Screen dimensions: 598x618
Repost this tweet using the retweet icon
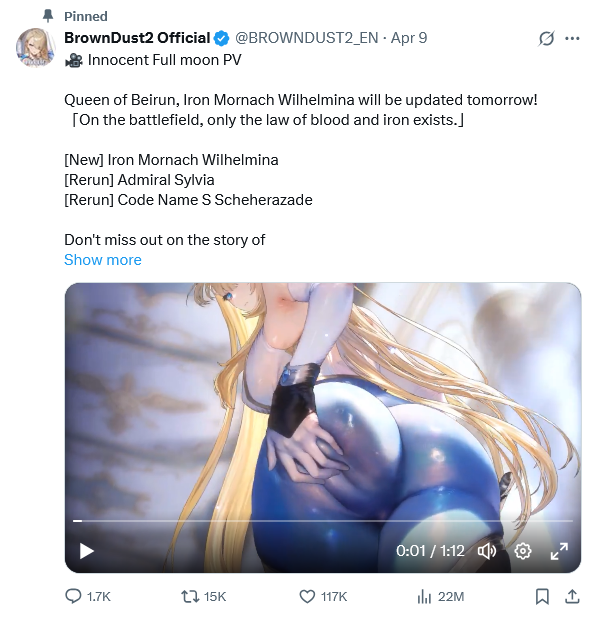point(190,596)
